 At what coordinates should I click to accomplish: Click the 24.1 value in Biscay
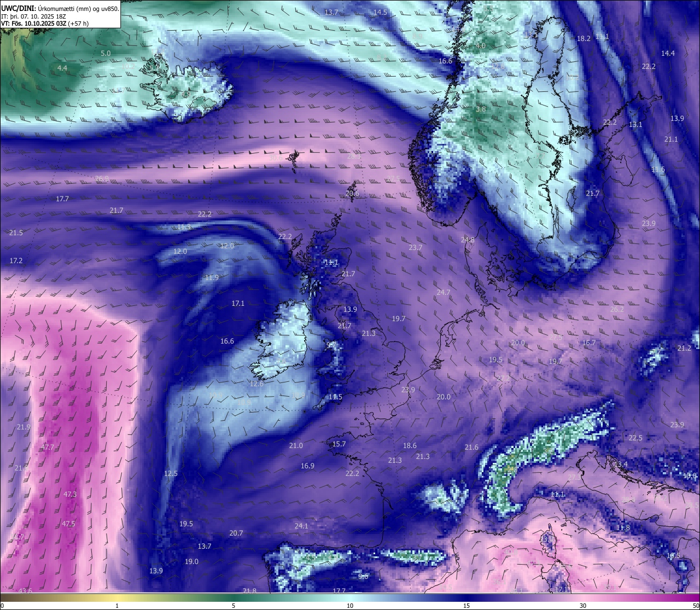(301, 526)
